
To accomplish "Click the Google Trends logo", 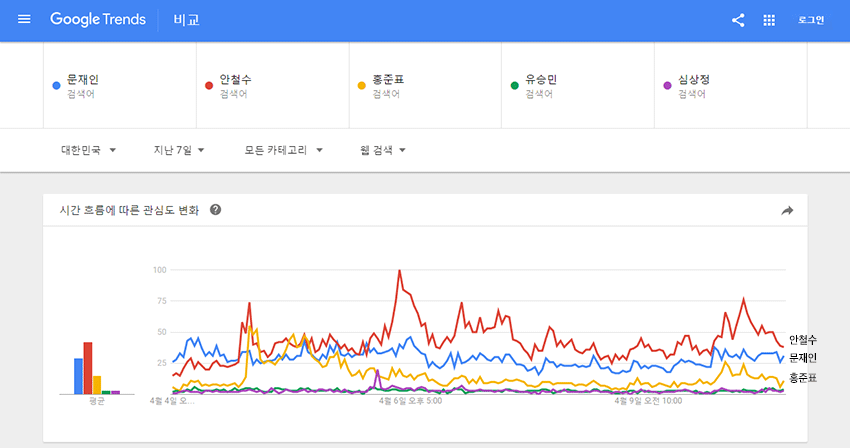I will coord(98,20).
